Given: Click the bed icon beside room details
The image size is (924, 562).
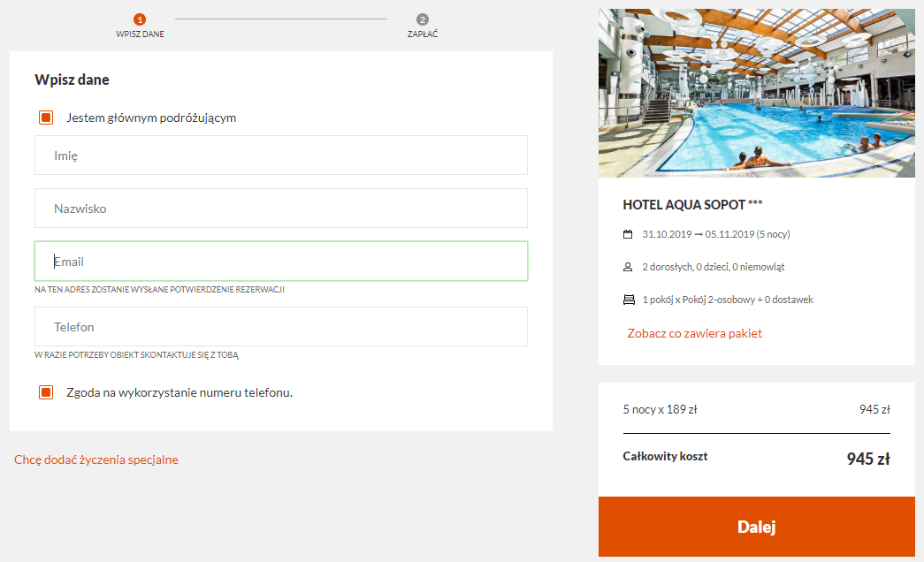Looking at the screenshot, I should (629, 300).
